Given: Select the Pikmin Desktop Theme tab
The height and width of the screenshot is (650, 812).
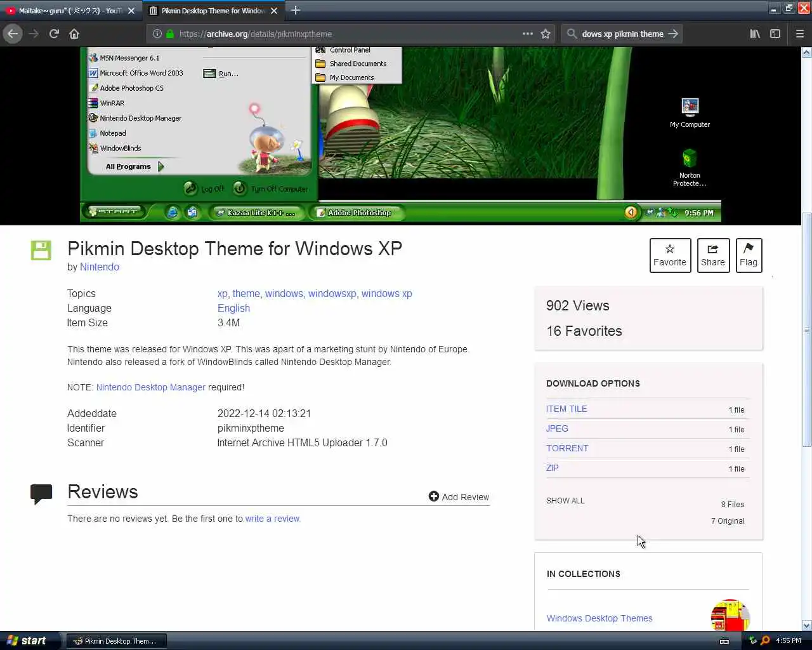Looking at the screenshot, I should coord(214,11).
